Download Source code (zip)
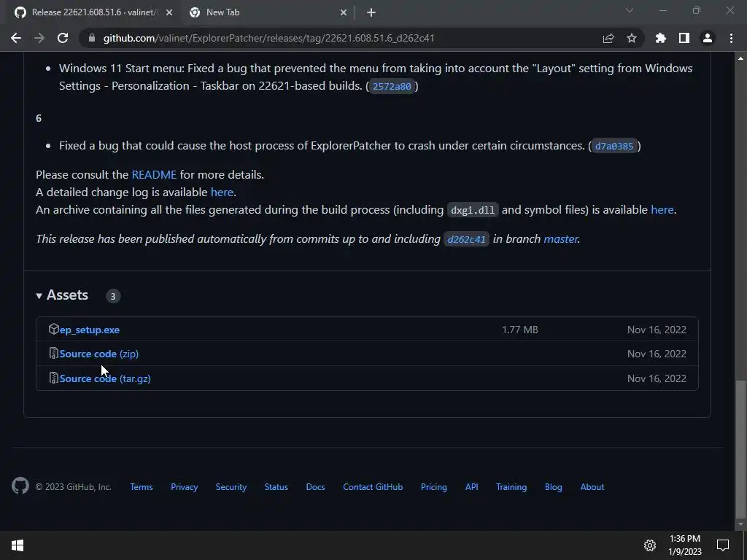 click(x=99, y=354)
